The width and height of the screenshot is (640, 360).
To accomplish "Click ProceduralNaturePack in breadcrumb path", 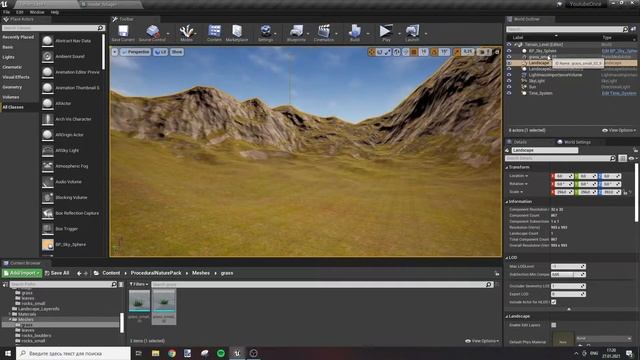I will [156, 273].
